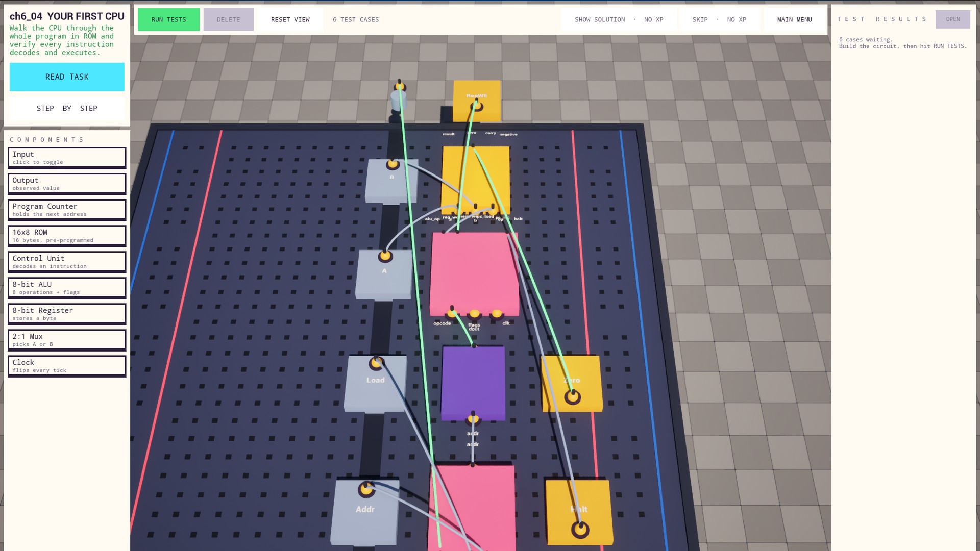Start the STEP BY STEP mode

[67, 108]
